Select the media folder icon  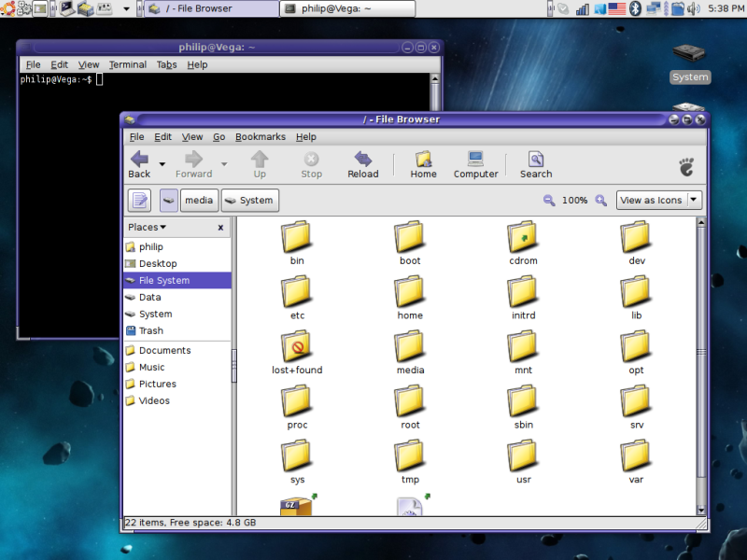pyautogui.click(x=409, y=345)
